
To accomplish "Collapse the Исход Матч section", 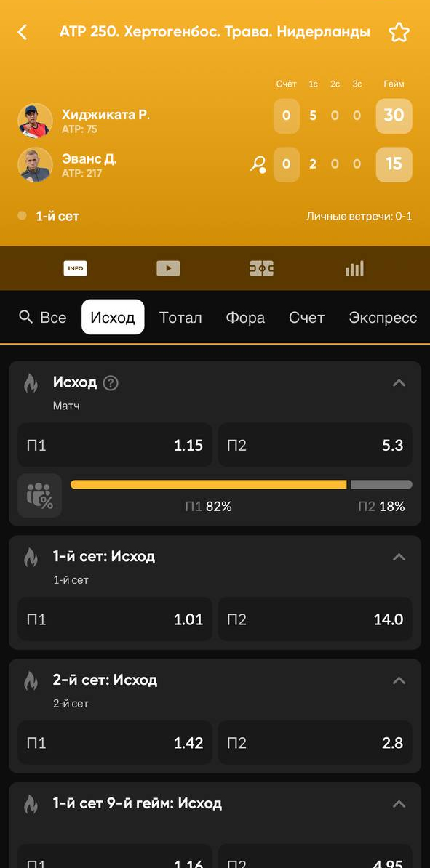I will (x=399, y=382).
